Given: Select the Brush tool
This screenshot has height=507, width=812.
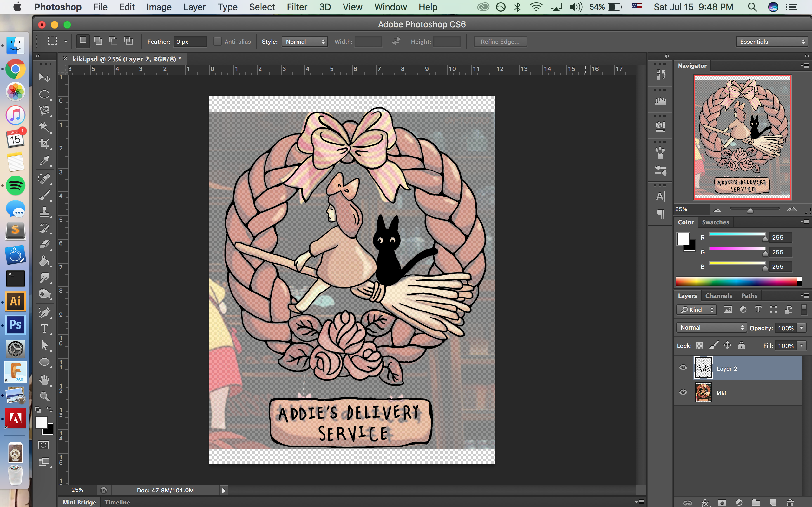Looking at the screenshot, I should [x=44, y=195].
